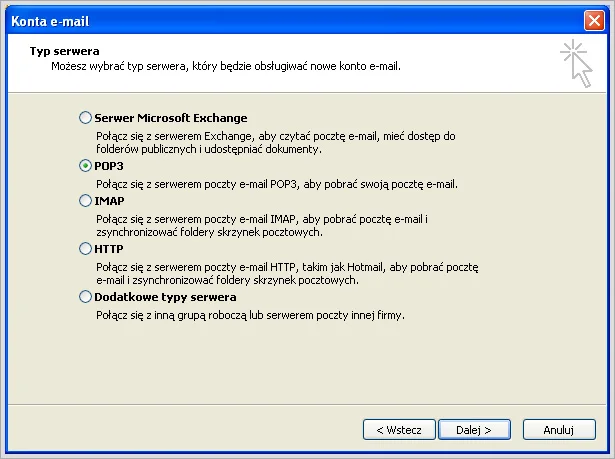Choose the POP3 radio button

(85, 167)
